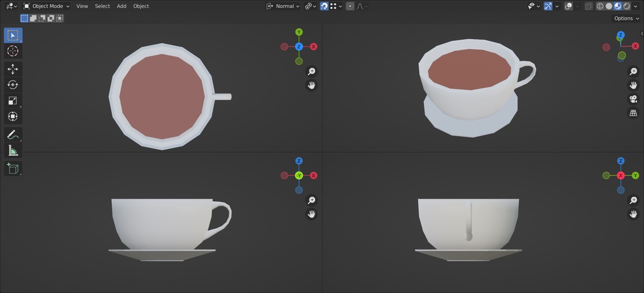Choose Intersect Selection mode icon
The height and width of the screenshot is (293, 644).
tap(60, 18)
